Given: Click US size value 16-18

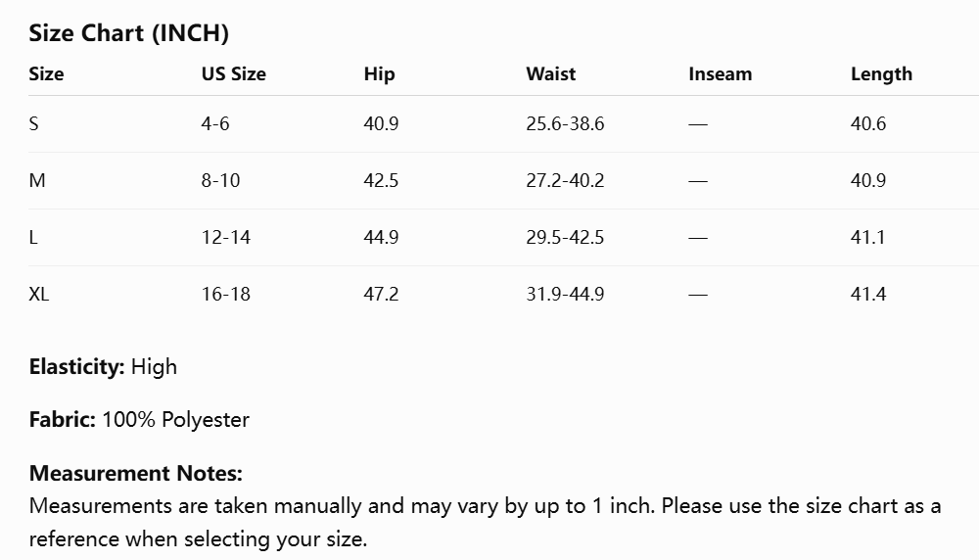Looking at the screenshot, I should pyautogui.click(x=225, y=294).
